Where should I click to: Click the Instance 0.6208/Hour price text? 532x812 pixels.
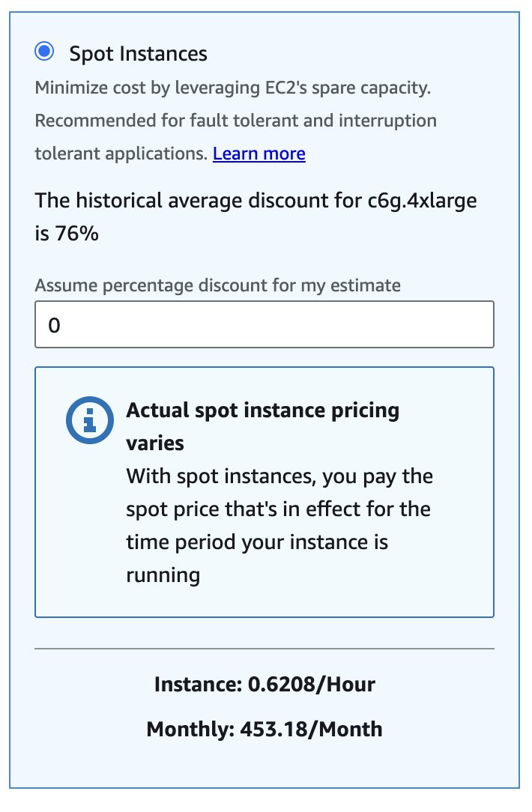[265, 684]
